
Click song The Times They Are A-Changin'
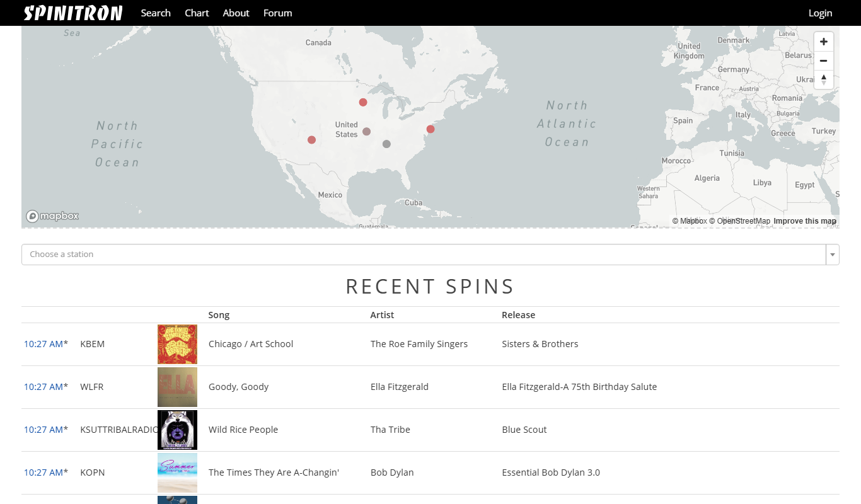[274, 472]
